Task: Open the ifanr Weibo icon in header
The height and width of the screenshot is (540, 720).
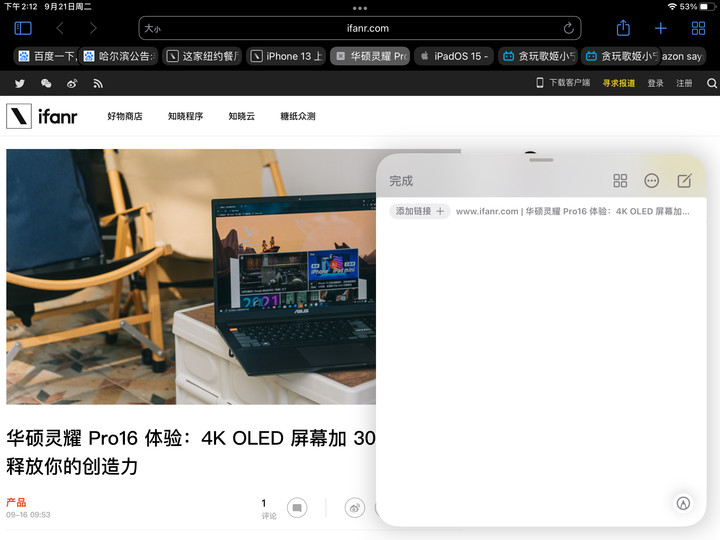Action: point(72,84)
